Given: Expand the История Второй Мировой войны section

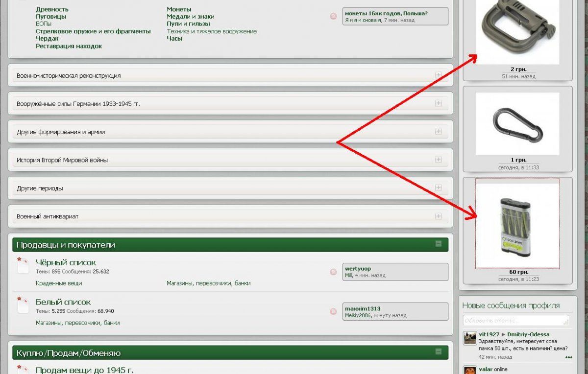Looking at the screenshot, I should click(438, 160).
